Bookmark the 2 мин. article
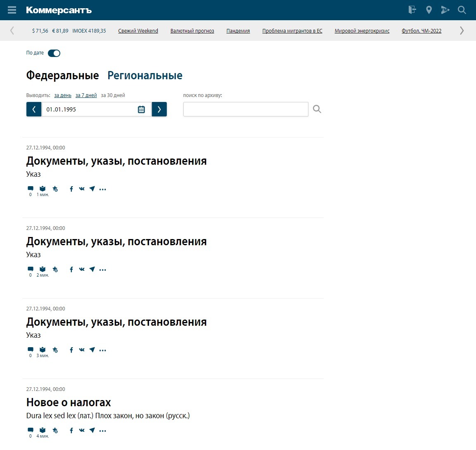 [55, 269]
